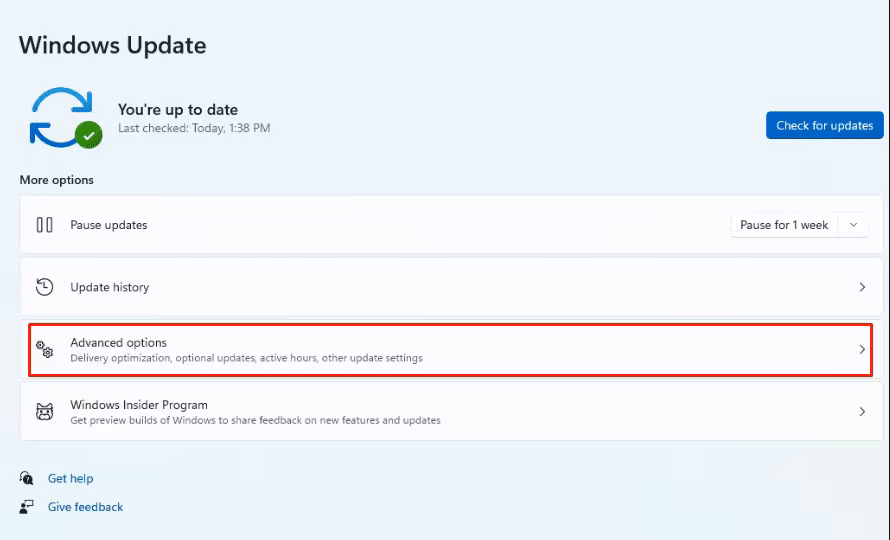Click the Pause for 1 week button
Screen dimensions: 890x540
coord(784,225)
